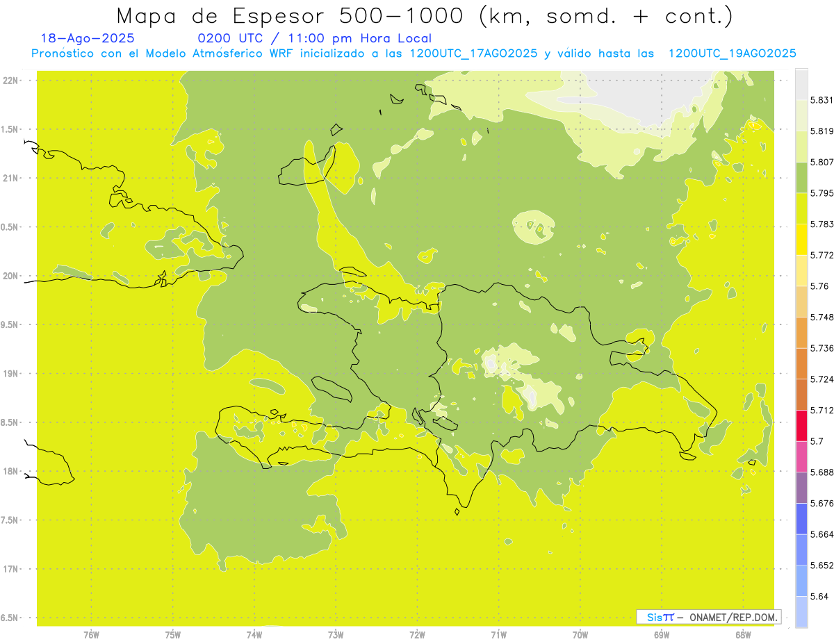Click the 74W longitude axis label

point(254,635)
